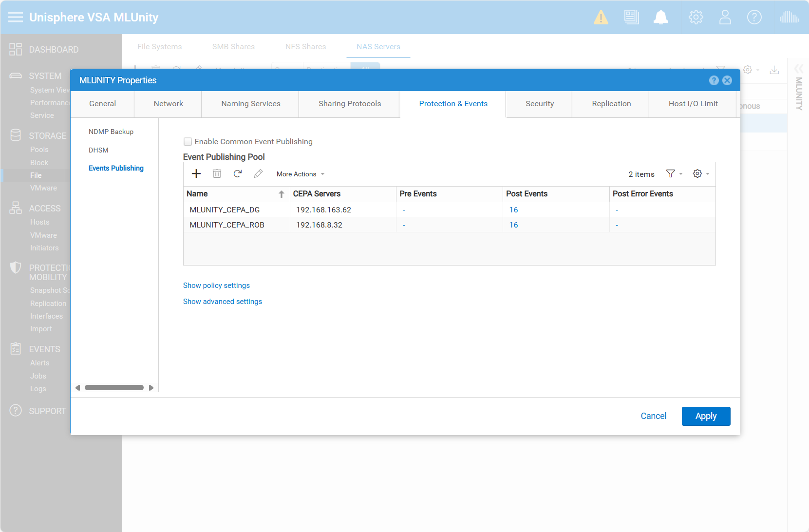
Task: Click the yellow warning triangle icon
Action: click(x=601, y=18)
